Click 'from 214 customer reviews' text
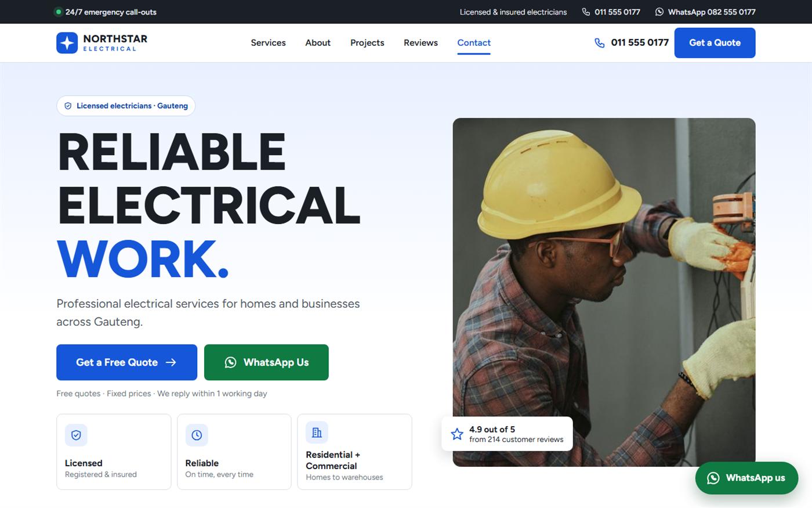812x508 pixels. coord(516,439)
